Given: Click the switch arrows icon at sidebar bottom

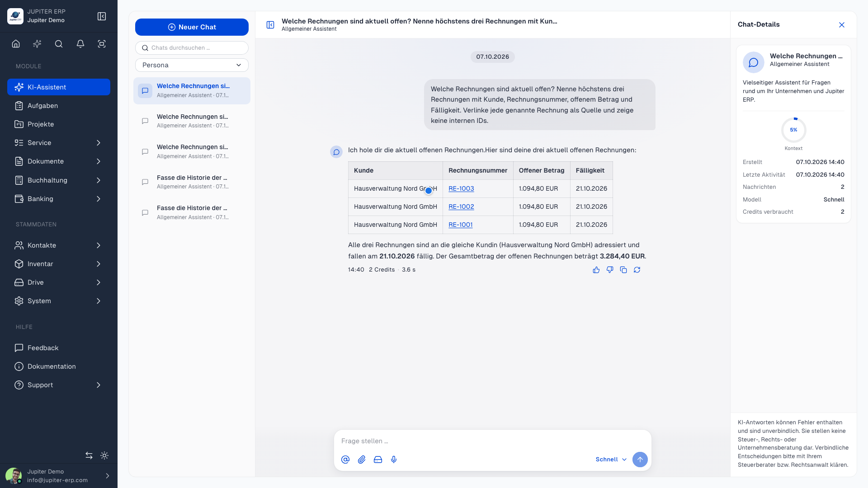Looking at the screenshot, I should [x=89, y=455].
